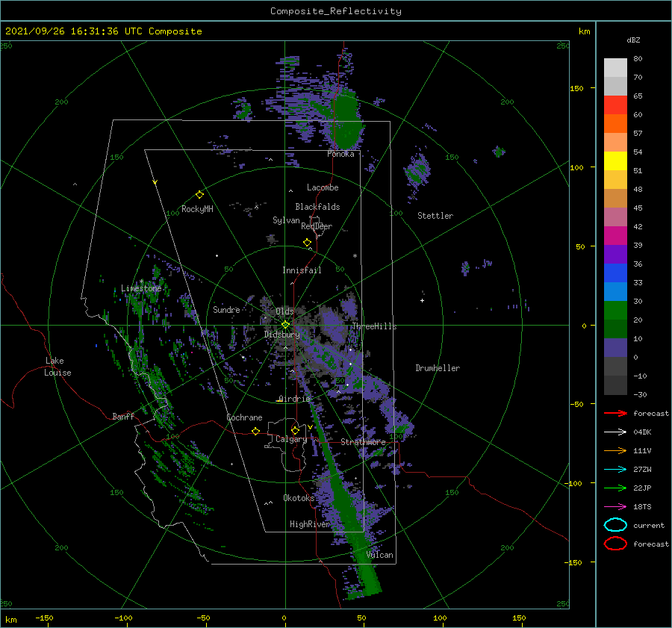This screenshot has width=672, height=628.
Task: Click the Sylvan label
Action: [286, 220]
